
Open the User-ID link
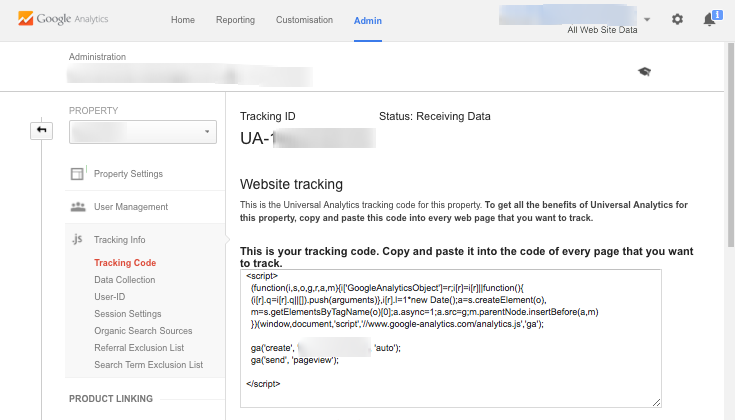point(109,297)
